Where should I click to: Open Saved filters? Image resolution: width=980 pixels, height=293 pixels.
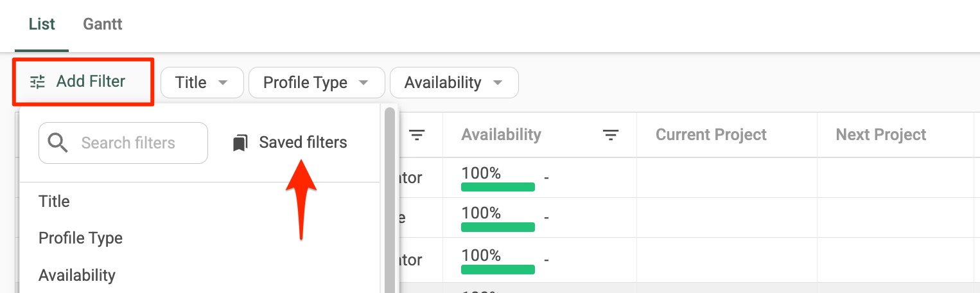(290, 143)
